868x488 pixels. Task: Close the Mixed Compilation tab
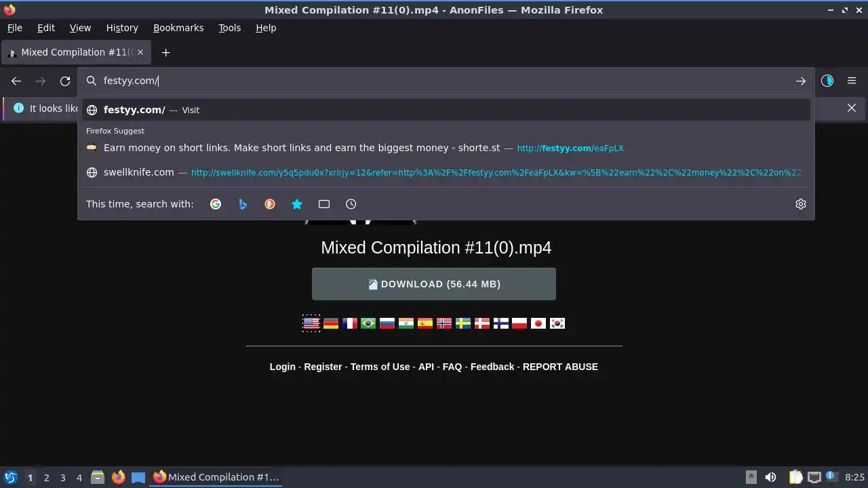click(140, 52)
